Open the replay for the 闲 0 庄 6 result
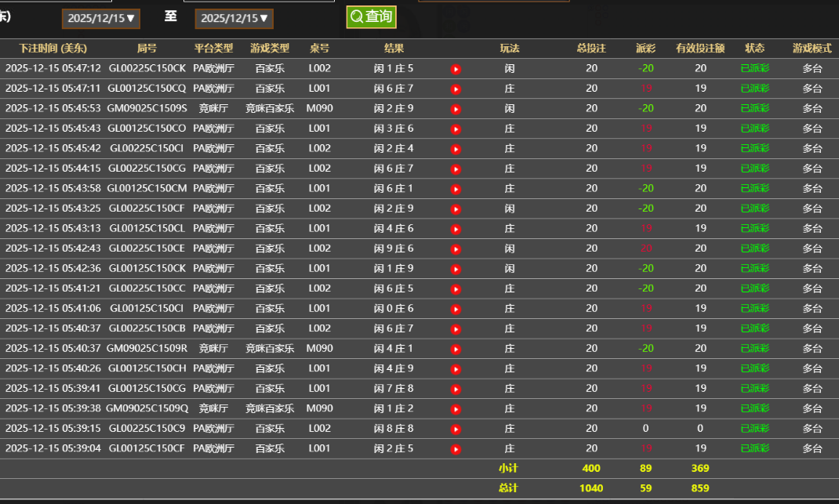This screenshot has height=504, width=839. click(456, 308)
